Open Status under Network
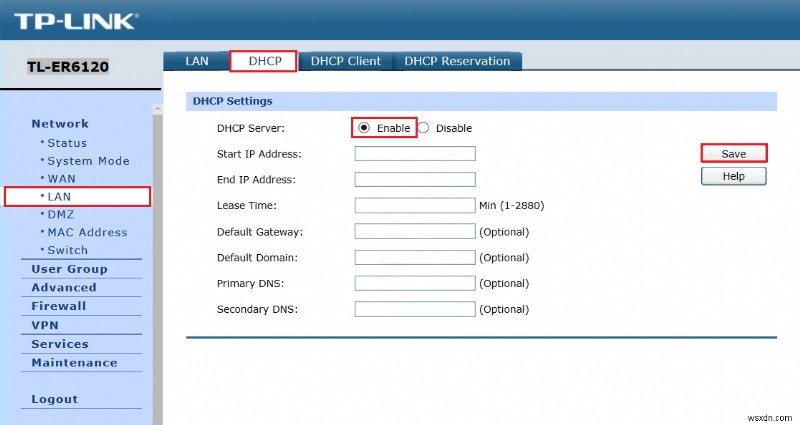The width and height of the screenshot is (800, 425). [x=67, y=143]
